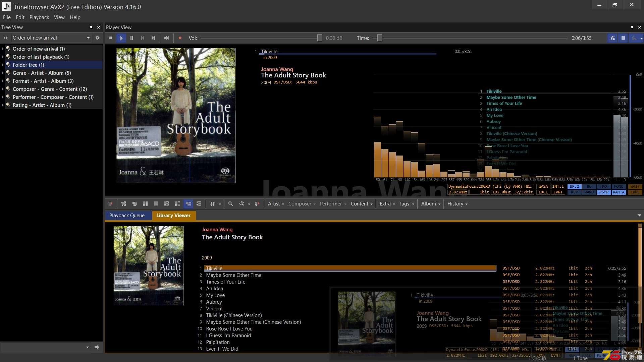The width and height of the screenshot is (644, 362).
Task: Switch to plain list view icon
Action: [x=156, y=204]
